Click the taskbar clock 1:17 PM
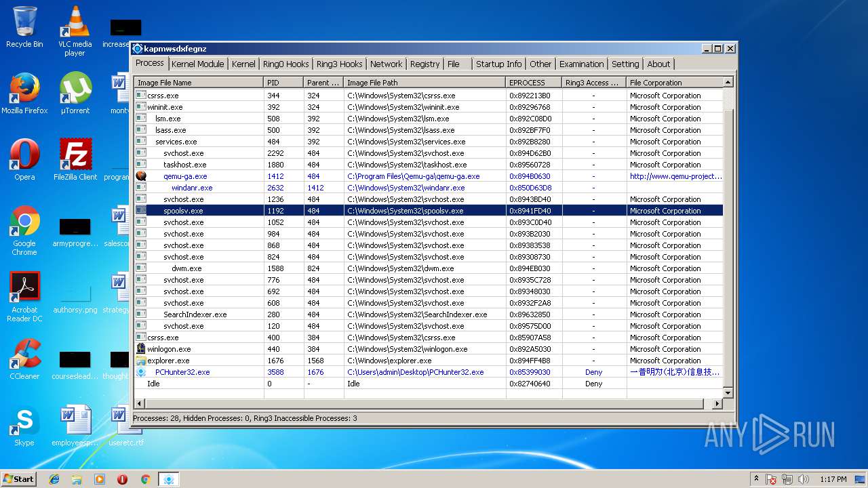 [x=833, y=479]
